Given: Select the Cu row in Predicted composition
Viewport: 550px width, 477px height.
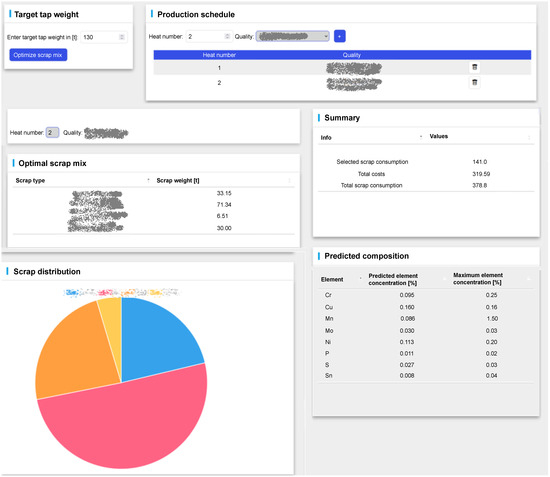Looking at the screenshot, I should coord(426,307).
